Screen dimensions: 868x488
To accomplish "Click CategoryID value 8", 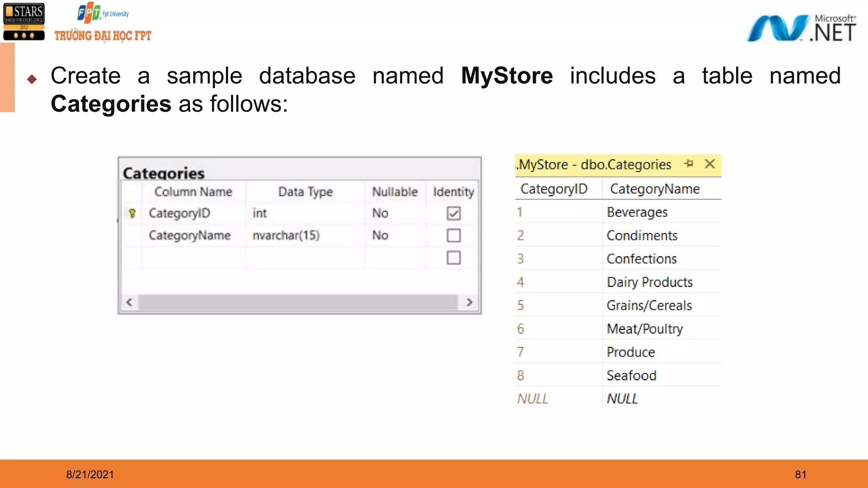I will (559, 375).
